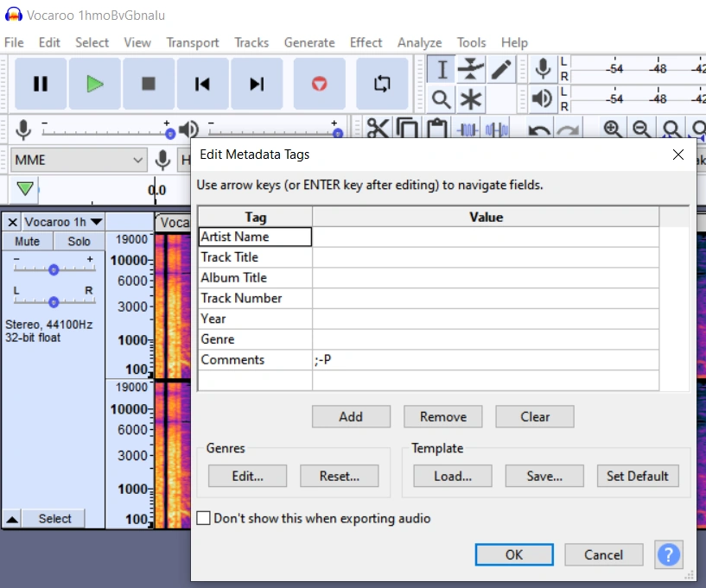Open the View menu
This screenshot has height=588, width=706.
137,42
